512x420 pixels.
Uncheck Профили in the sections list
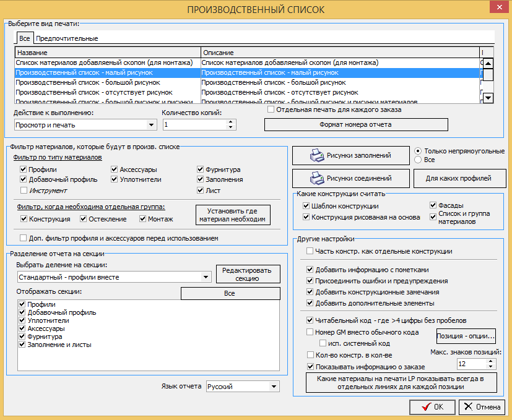[x=22, y=304]
